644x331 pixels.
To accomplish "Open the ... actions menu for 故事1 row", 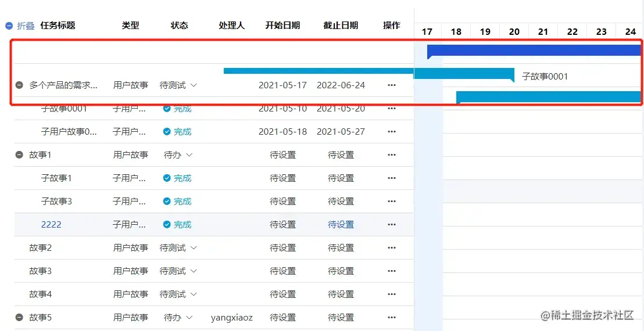I will tap(391, 155).
